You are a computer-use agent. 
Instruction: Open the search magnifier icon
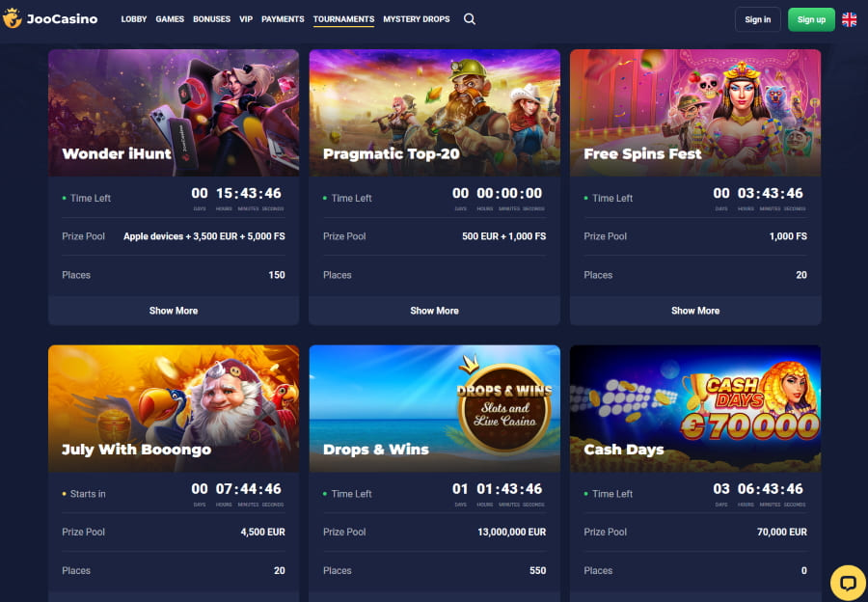[x=469, y=19]
